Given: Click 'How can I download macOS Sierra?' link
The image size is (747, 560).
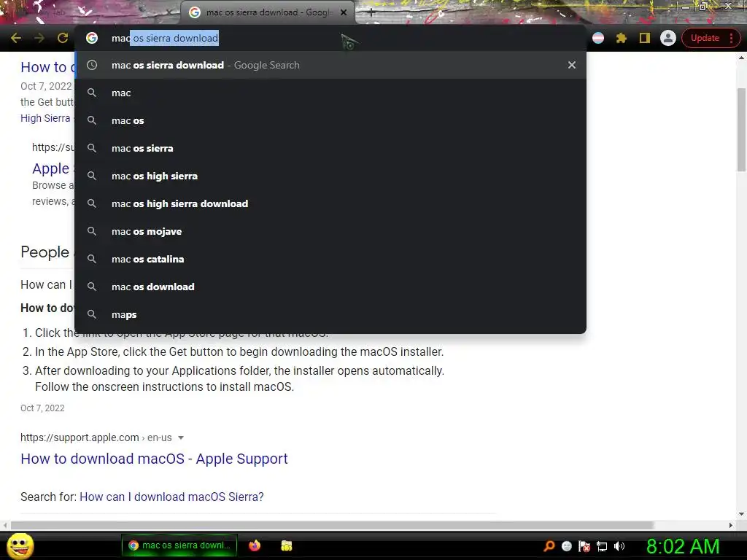Looking at the screenshot, I should [171, 497].
